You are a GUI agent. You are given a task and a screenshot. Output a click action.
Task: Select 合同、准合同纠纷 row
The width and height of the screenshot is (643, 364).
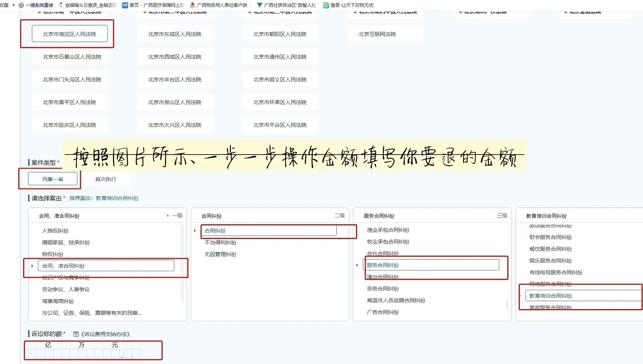(106, 266)
